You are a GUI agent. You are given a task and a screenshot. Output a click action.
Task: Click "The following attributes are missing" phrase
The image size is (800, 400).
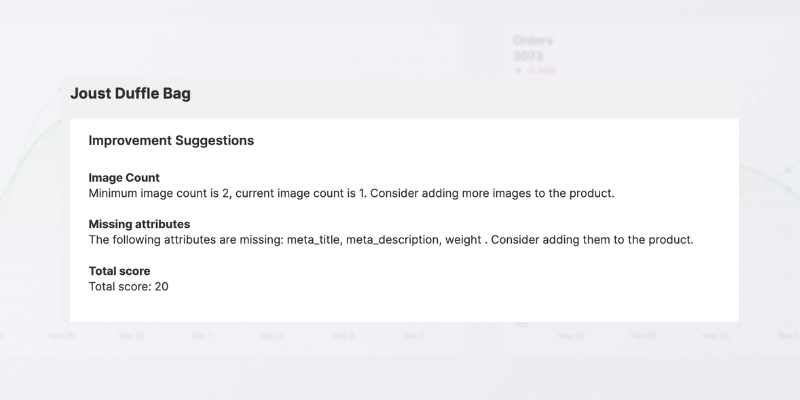(x=184, y=240)
